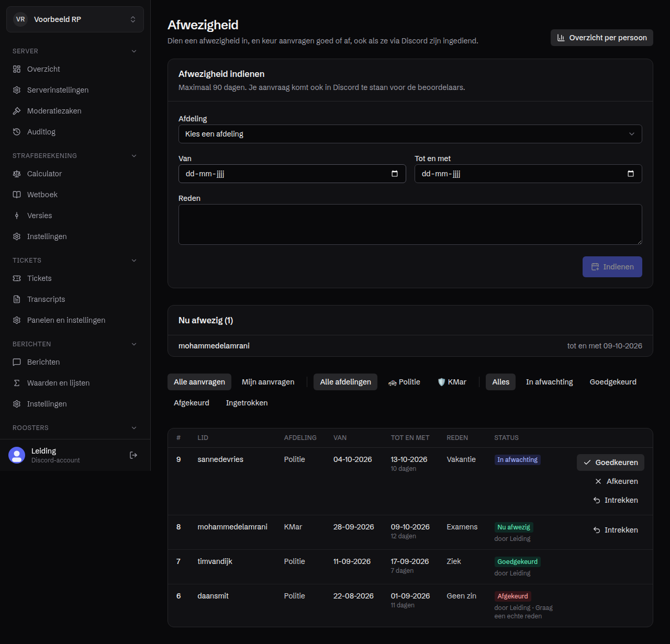The image size is (670, 644).
Task: Click the Transcripts document icon
Action: click(17, 299)
